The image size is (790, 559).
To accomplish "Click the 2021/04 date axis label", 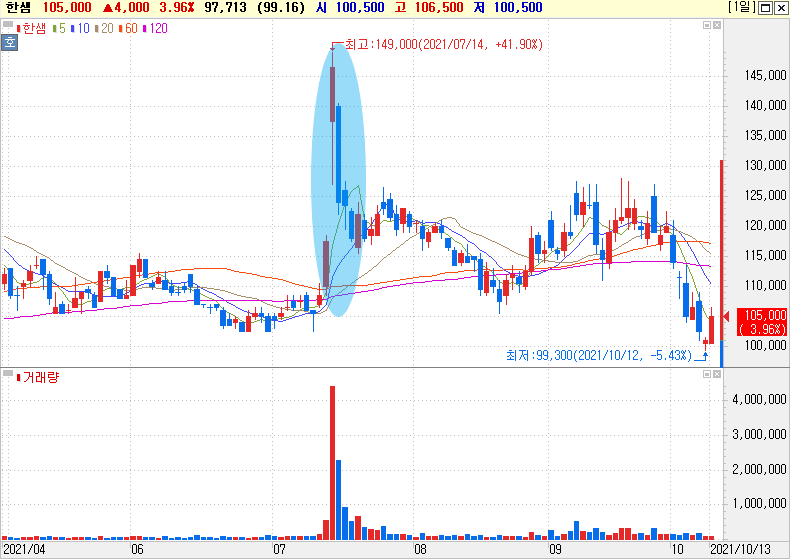I will (24, 549).
